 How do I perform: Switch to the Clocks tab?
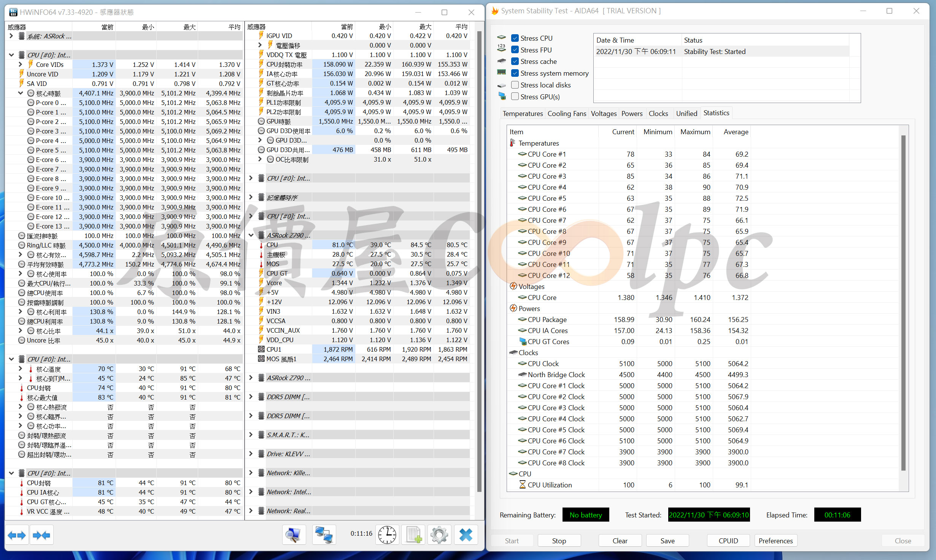tap(658, 113)
